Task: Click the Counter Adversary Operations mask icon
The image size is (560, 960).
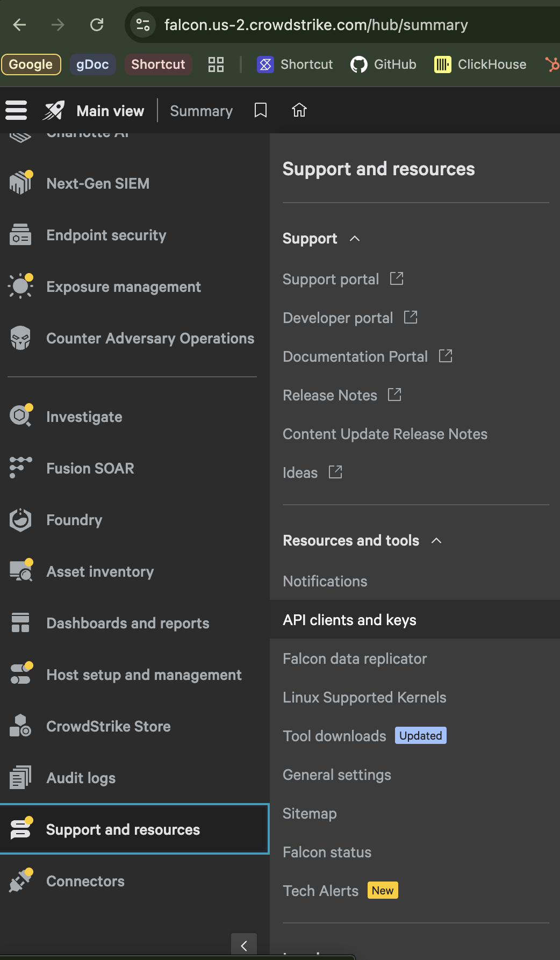Action: coord(20,338)
